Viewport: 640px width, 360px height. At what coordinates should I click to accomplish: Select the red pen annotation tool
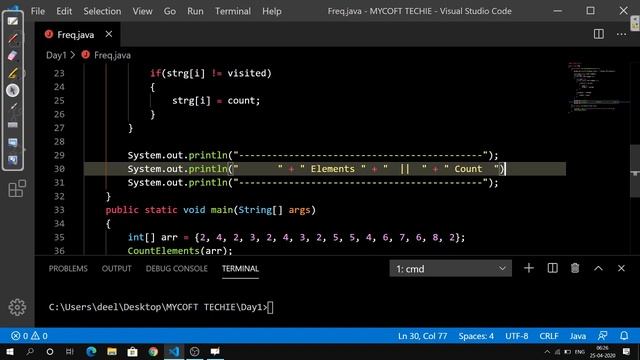pos(13,38)
